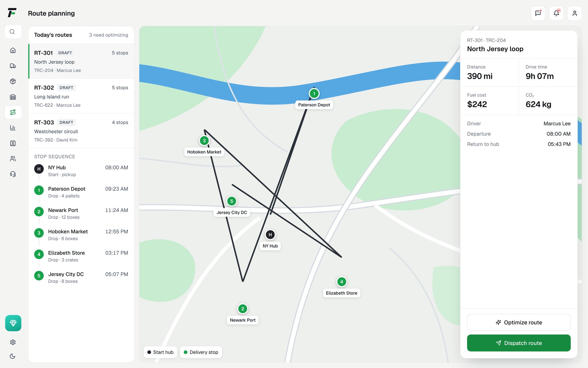Click the 'North Jersey loop' panel title
The image size is (588, 368).
pos(495,49)
